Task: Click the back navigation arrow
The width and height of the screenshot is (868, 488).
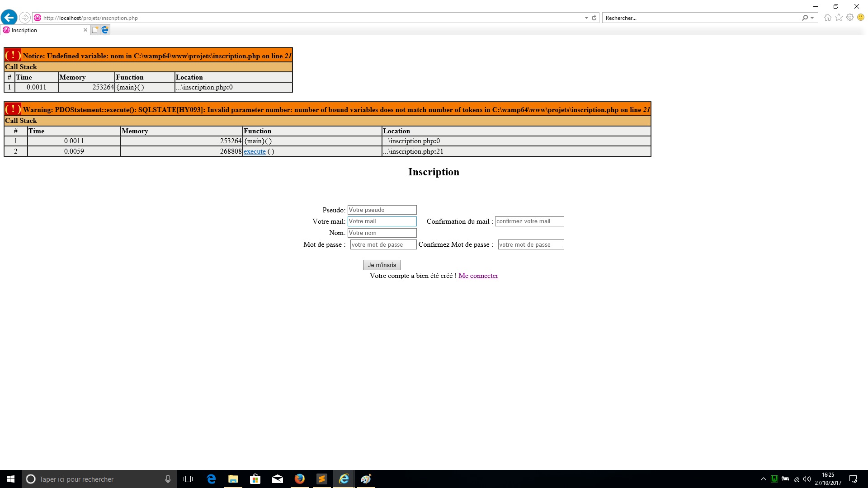Action: (x=9, y=17)
